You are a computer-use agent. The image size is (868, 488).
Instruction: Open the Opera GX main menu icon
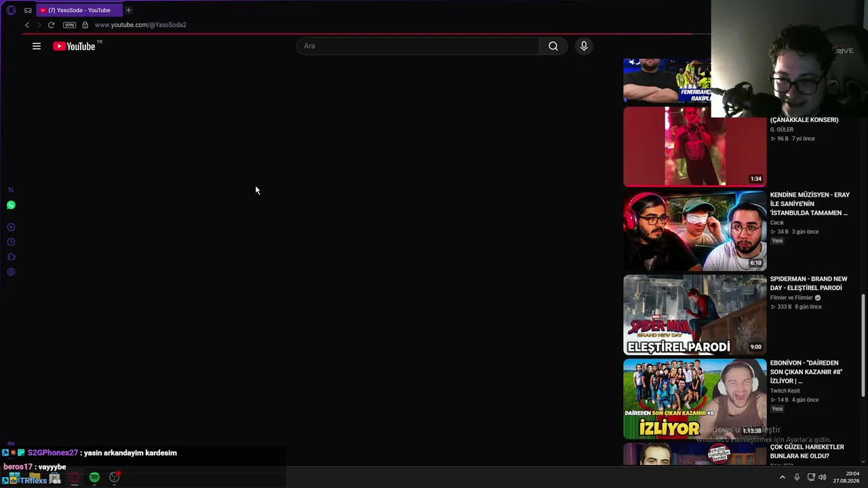[x=11, y=10]
